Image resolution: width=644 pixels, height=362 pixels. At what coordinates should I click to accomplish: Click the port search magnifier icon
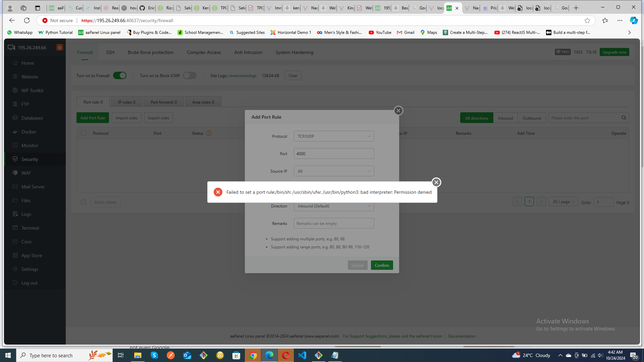[624, 118]
